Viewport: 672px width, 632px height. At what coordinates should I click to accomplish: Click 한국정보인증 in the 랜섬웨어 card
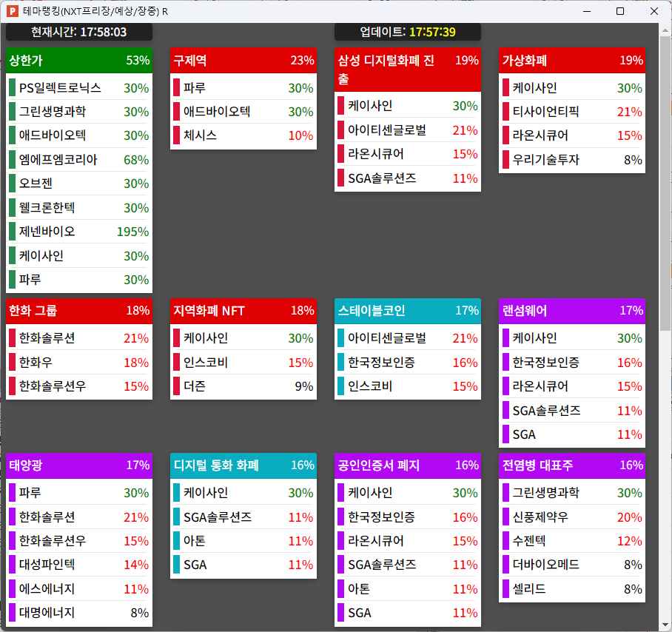click(x=572, y=363)
